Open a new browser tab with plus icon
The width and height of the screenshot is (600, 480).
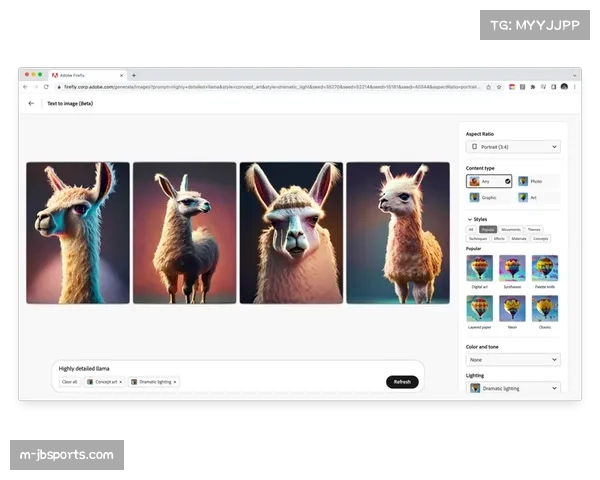pos(134,75)
